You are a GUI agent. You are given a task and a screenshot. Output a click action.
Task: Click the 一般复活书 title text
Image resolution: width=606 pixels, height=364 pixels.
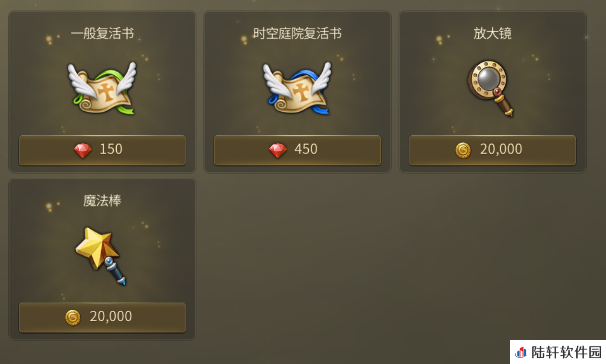point(102,34)
